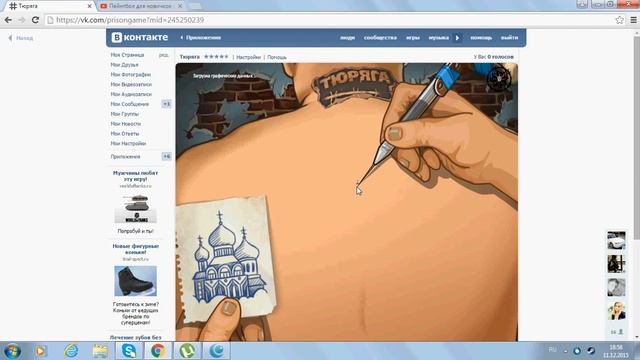Open the tank game ad image
The width and height of the screenshot is (640, 360).
tap(136, 208)
